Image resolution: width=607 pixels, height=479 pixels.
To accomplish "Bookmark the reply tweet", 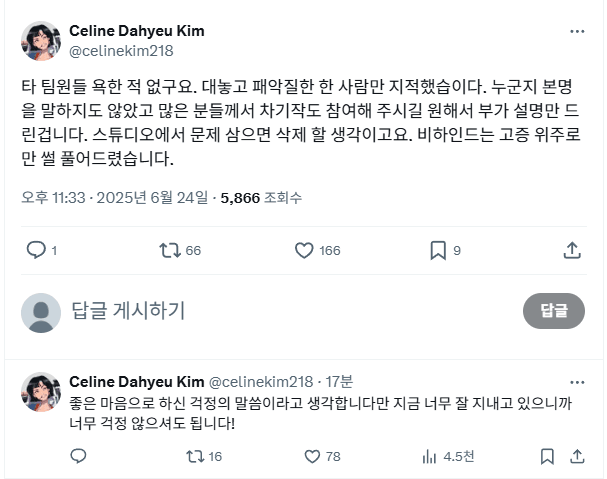I will (547, 457).
